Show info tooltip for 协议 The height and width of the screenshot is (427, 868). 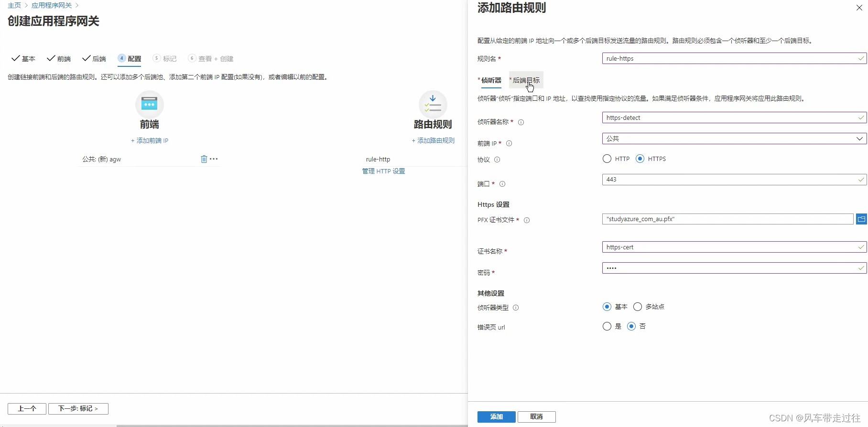pos(497,160)
